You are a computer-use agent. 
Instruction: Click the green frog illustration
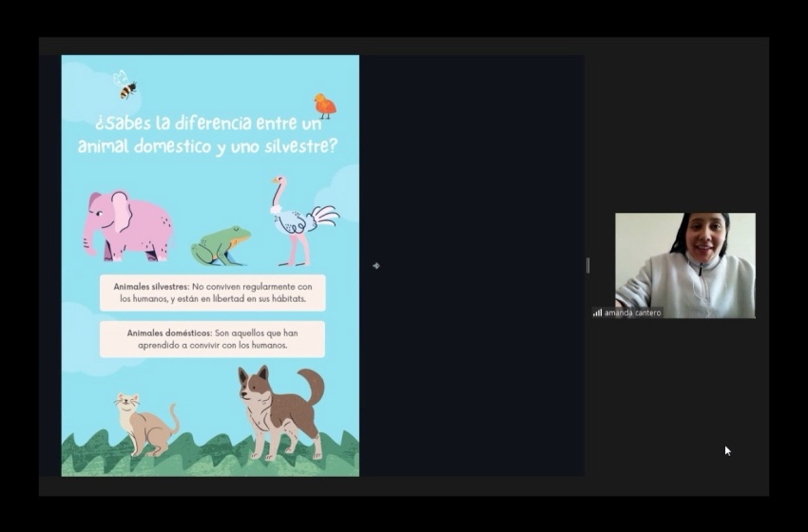tap(221, 246)
